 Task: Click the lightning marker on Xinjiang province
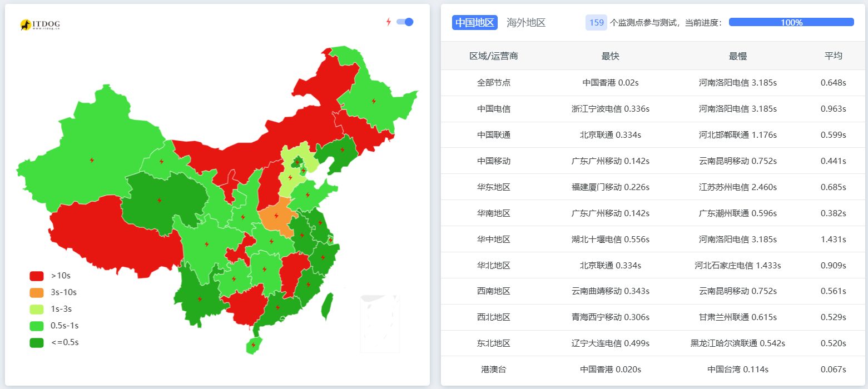click(92, 160)
